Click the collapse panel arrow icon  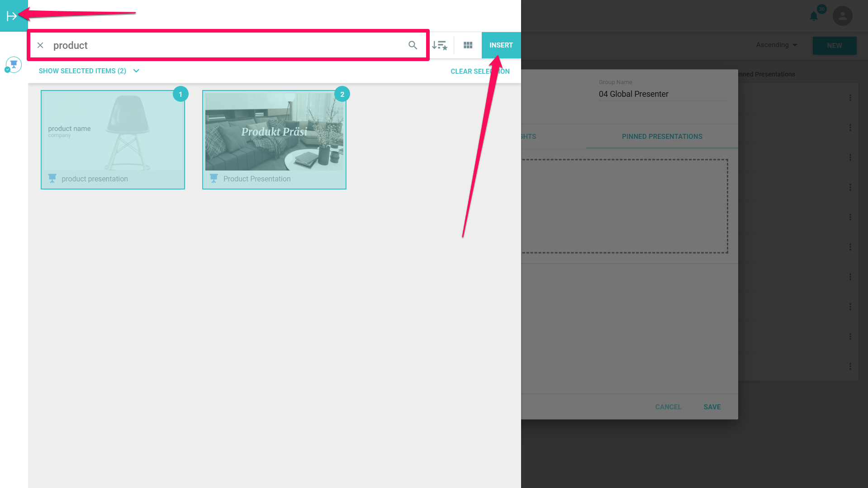pyautogui.click(x=12, y=16)
